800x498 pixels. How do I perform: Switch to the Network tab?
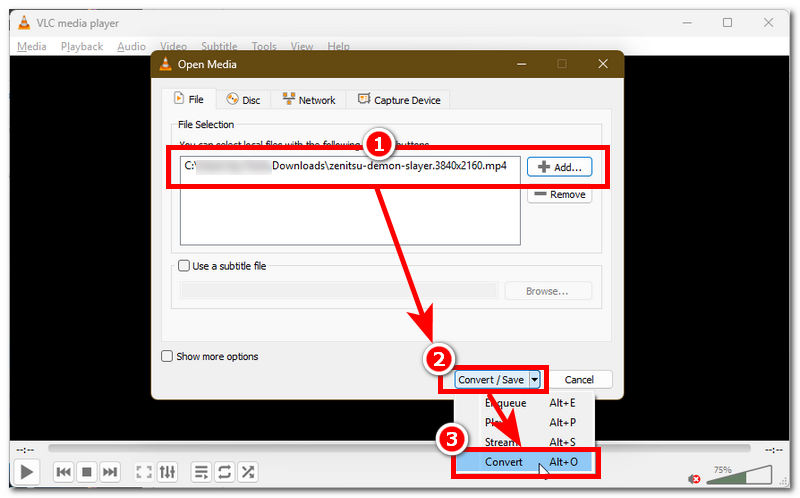(309, 100)
